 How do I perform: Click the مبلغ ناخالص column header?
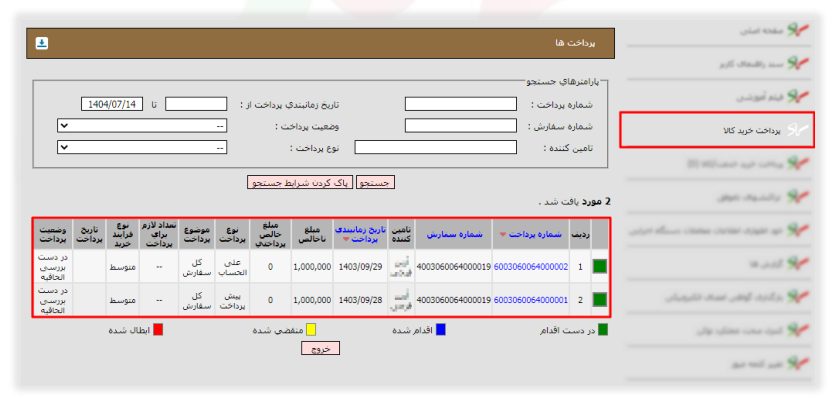(312, 234)
